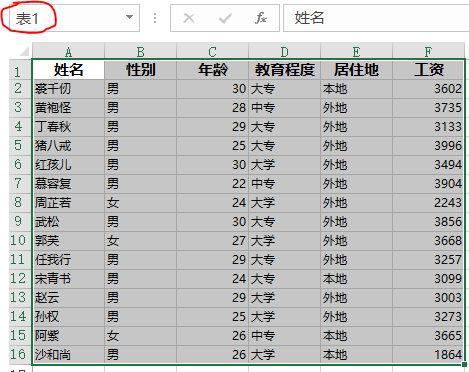Click the cell 郭芙
Image resolution: width=469 pixels, height=372 pixels.
pyautogui.click(x=68, y=241)
